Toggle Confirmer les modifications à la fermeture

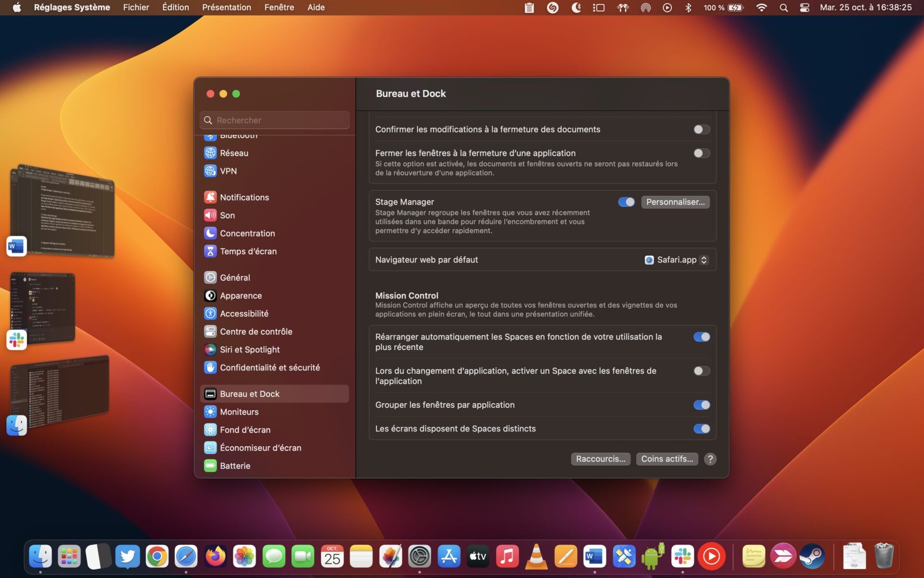click(702, 129)
